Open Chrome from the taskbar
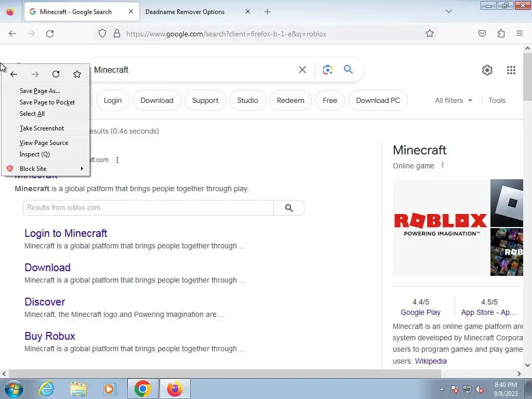532x399 pixels. [142, 389]
